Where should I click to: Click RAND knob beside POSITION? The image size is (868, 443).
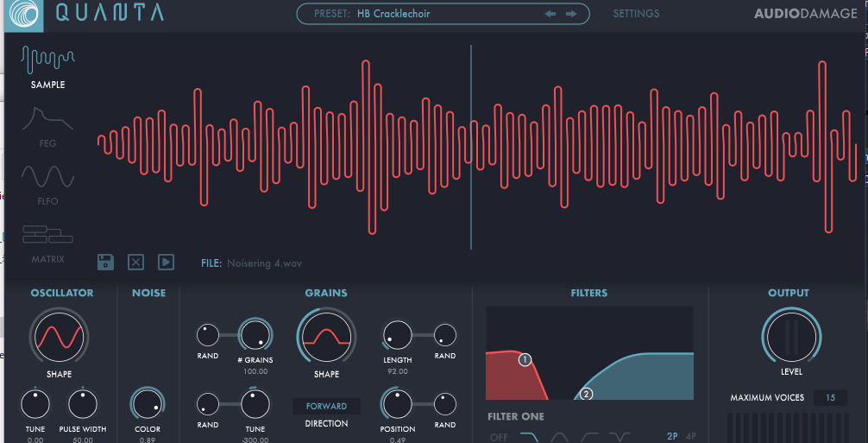445,404
